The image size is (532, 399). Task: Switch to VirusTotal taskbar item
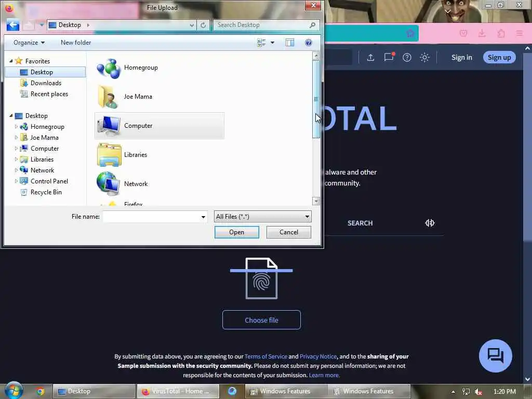(x=177, y=391)
